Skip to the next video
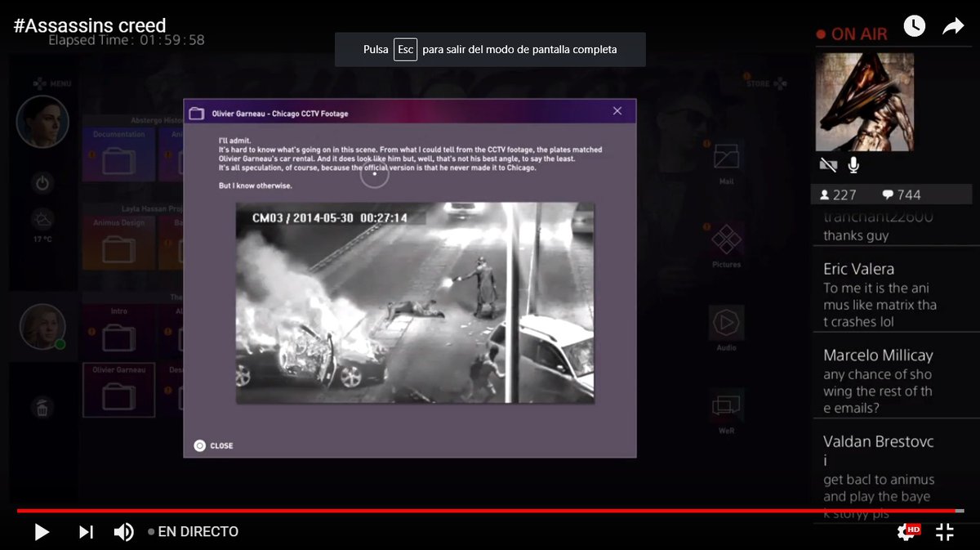 (x=86, y=532)
